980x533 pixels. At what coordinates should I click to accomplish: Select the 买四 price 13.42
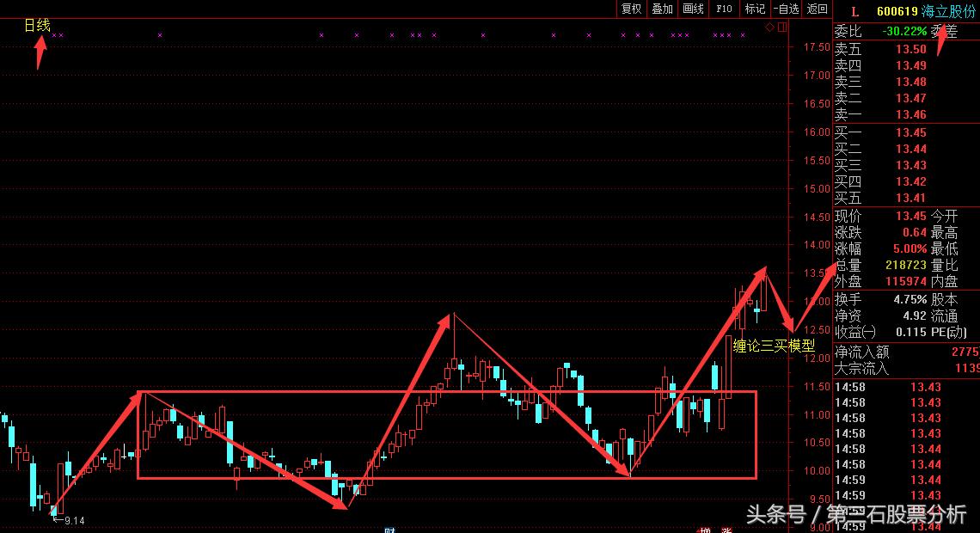(910, 182)
